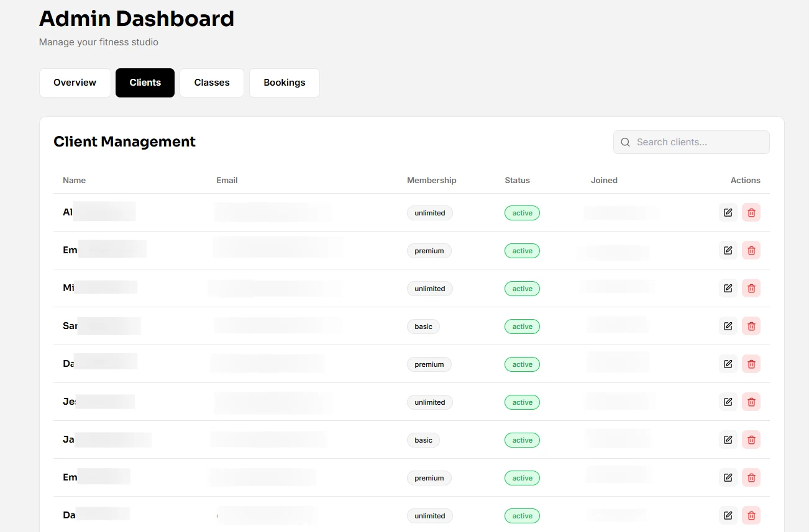Go to the Bookings tab

[285, 83]
